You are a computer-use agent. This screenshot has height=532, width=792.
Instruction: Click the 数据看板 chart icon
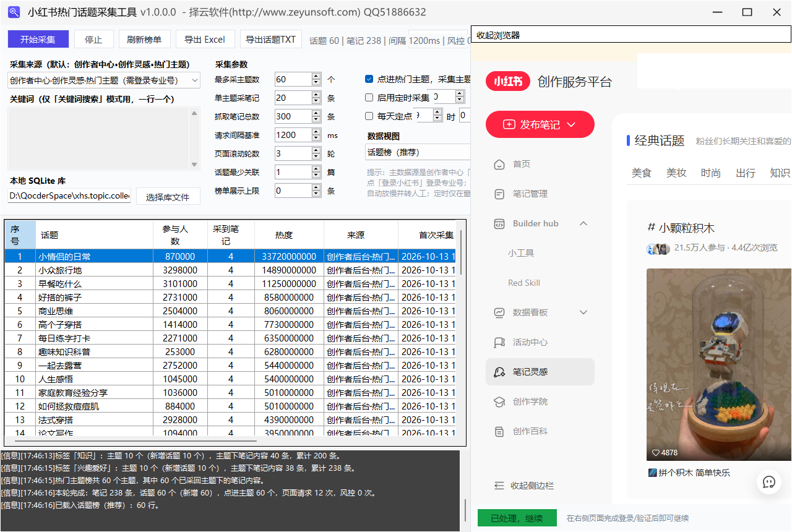[x=499, y=312]
